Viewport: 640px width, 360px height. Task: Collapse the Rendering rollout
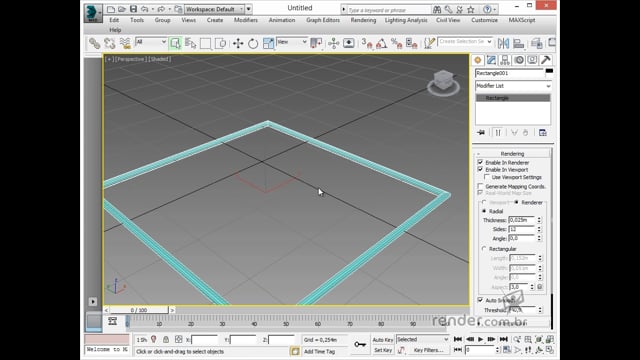(x=512, y=154)
